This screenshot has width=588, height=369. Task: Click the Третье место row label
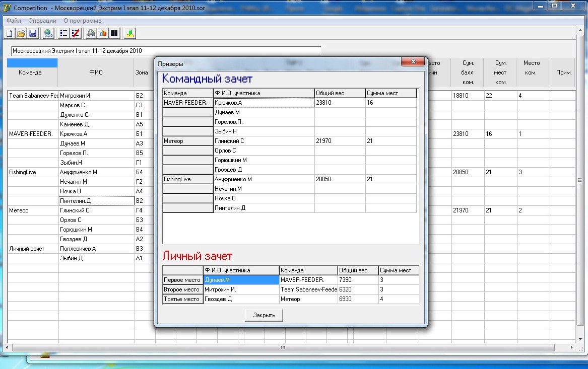click(182, 299)
